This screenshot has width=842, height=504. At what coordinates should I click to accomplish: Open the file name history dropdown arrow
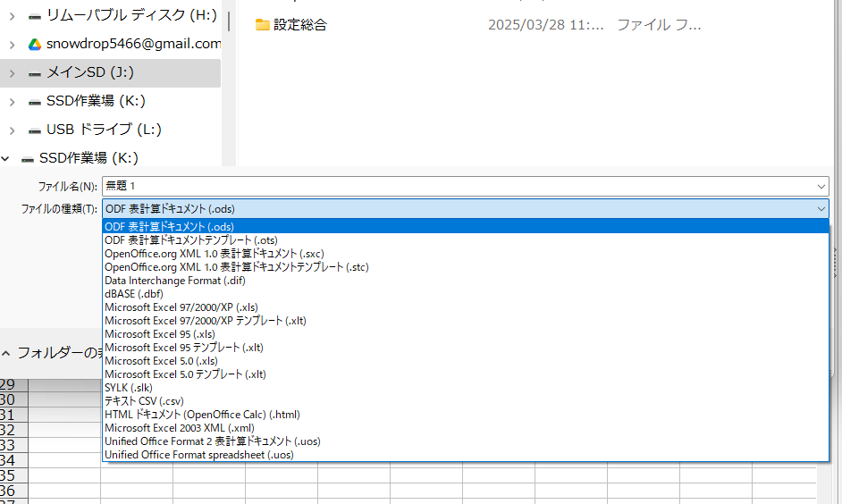(821, 186)
